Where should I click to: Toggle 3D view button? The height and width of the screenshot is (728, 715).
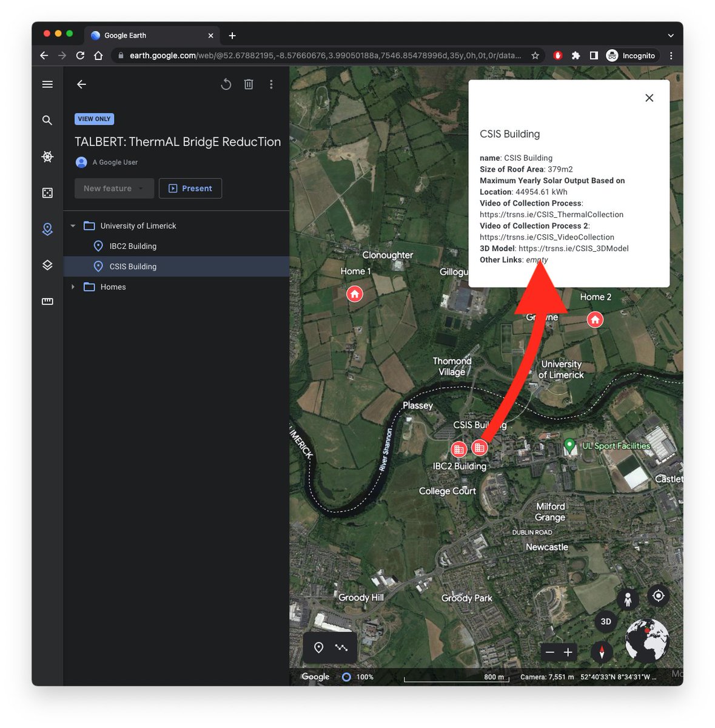(606, 622)
